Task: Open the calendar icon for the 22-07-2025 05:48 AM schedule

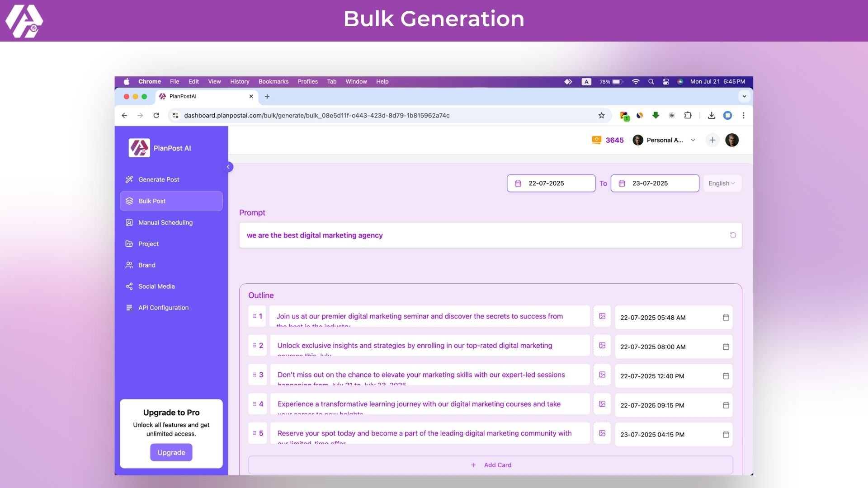Action: 726,318
